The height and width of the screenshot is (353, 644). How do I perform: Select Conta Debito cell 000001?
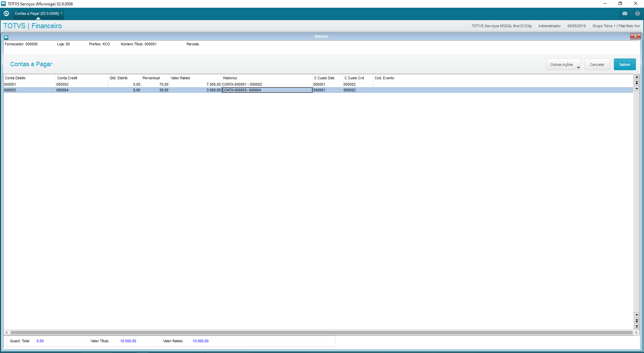(30, 84)
